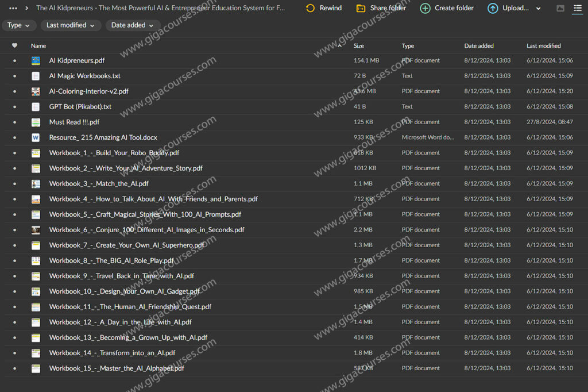Toggle favourite dot for Must Read !!!.pdf
Screen dimensions: 588x392
pos(14,122)
